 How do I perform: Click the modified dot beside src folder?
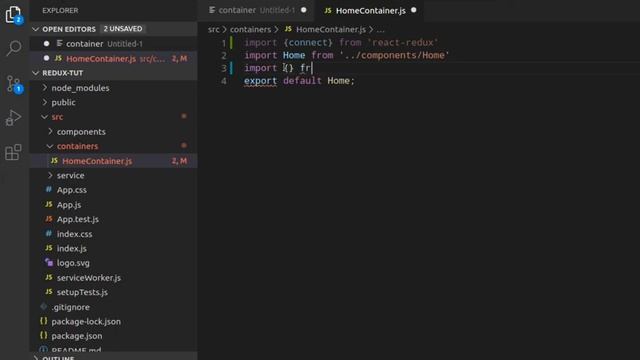coord(184,116)
